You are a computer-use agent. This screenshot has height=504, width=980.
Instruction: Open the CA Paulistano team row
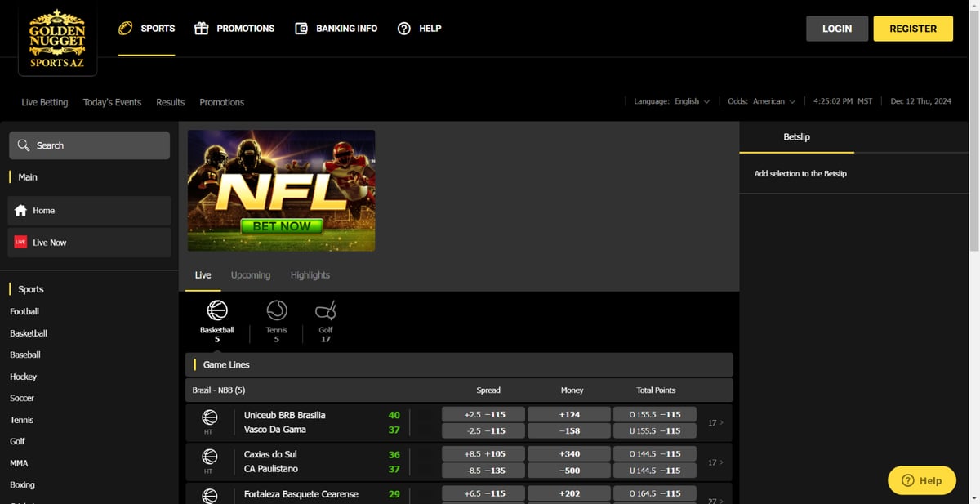click(271, 469)
